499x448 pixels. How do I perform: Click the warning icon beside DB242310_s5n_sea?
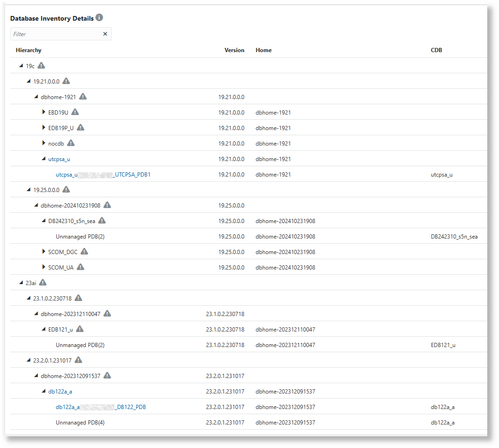pos(102,221)
